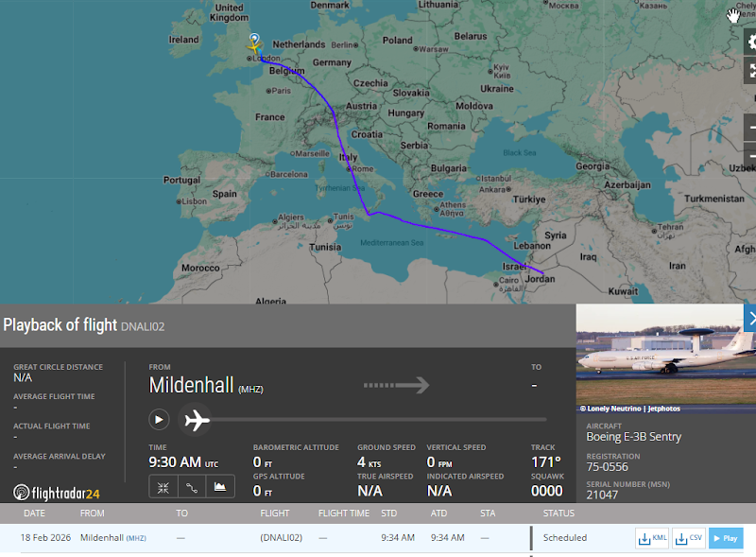This screenshot has width=756, height=557.
Task: Enter fullscreen map view
Action: click(x=751, y=71)
